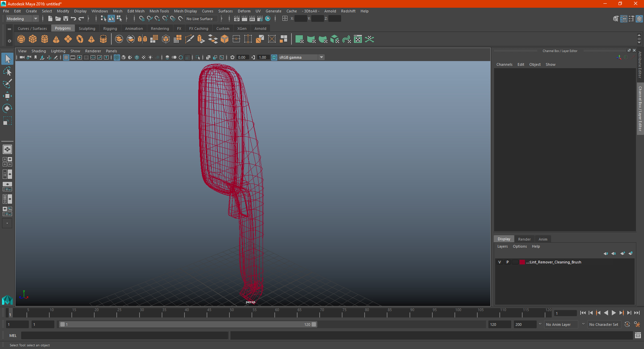Redo the action via the toolbar
Image resolution: width=644 pixels, height=349 pixels.
81,19
